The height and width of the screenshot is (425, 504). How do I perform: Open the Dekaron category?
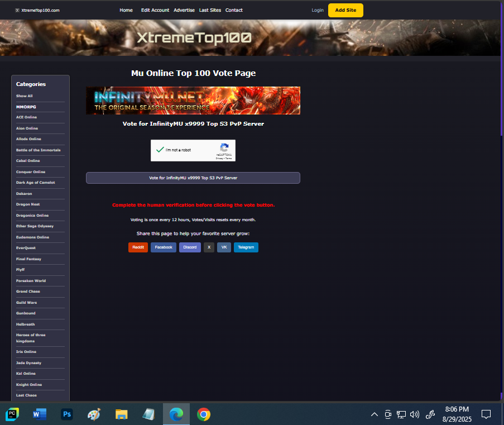(x=24, y=194)
